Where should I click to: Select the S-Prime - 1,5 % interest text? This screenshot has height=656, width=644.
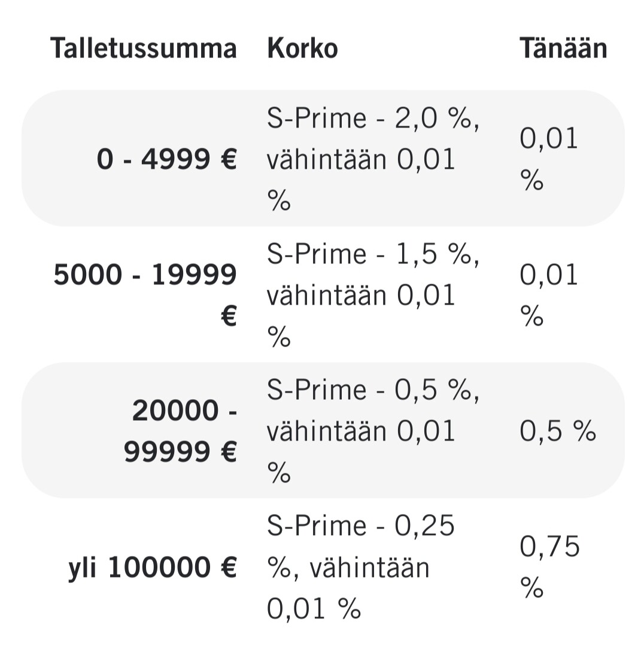(373, 255)
